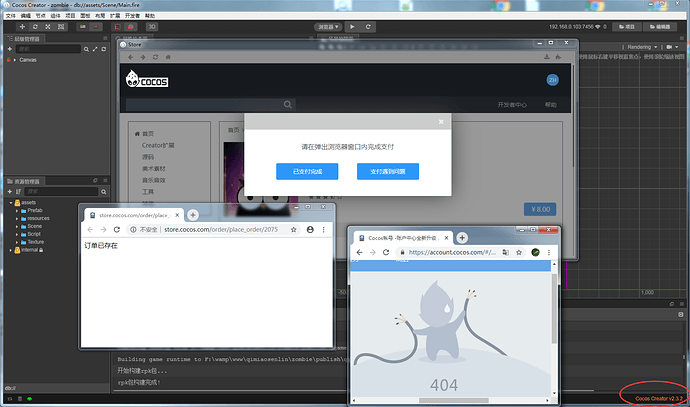
Task: Select the Rect transform tool
Action: click(61, 27)
